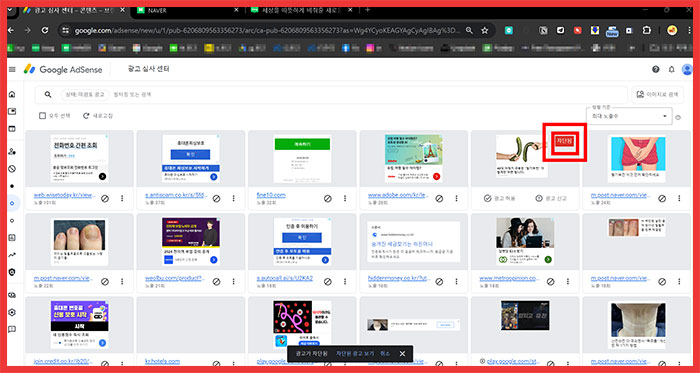The image size is (700, 373).
Task: Open the Payments icon in the left sidebar
Action: pos(12,295)
